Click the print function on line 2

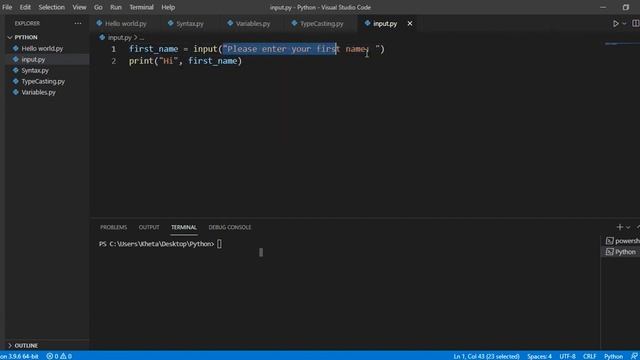pos(141,61)
